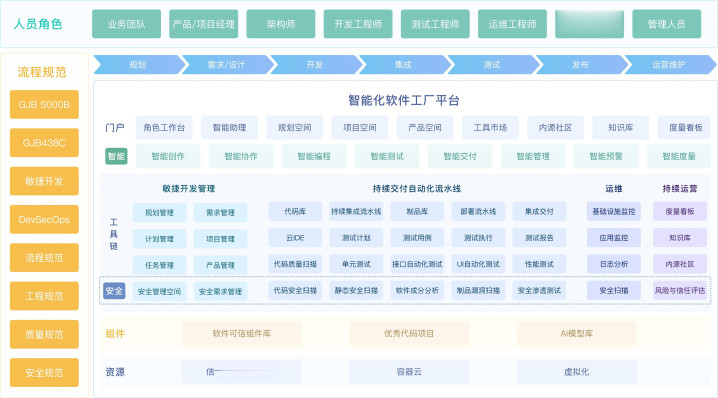Open the 产品空间 portal entry
Viewport: 718px width, 398px height.
[x=425, y=127]
